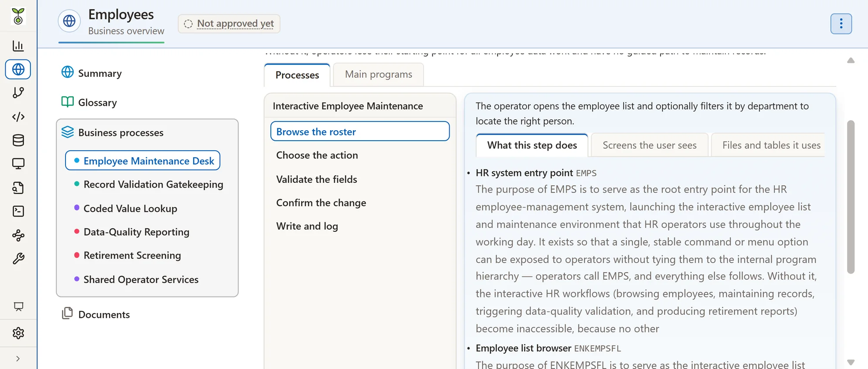Viewport: 868px width, 369px height.
Task: Open the document search sidebar icon
Action: (x=18, y=188)
